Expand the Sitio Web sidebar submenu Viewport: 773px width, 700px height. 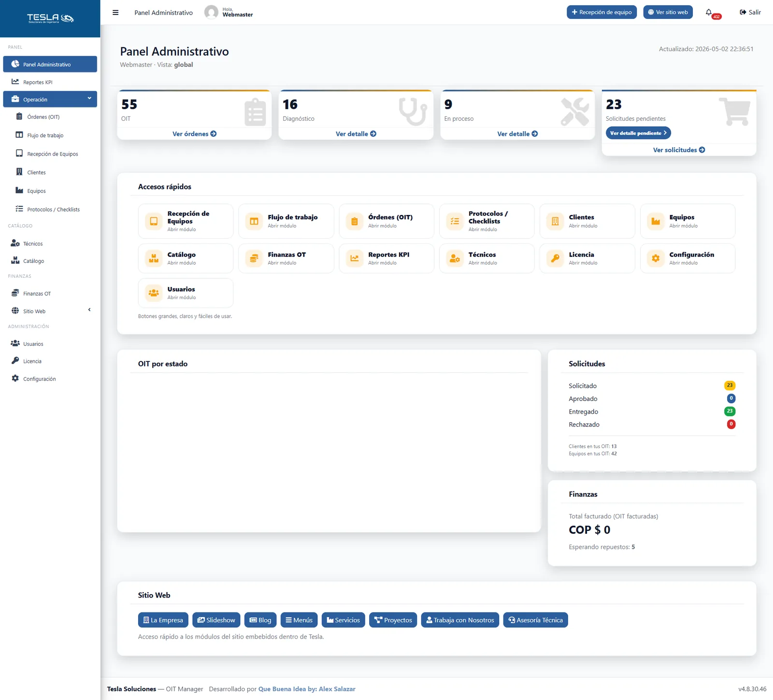pos(50,311)
